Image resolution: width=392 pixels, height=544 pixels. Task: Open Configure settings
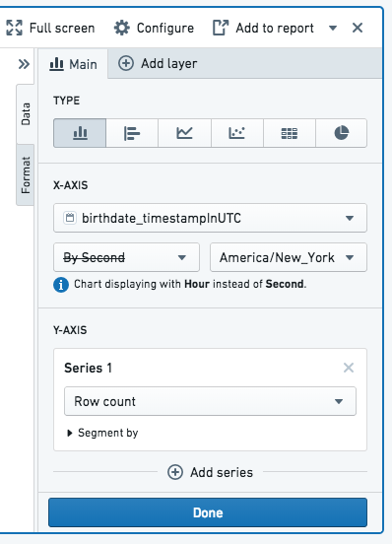[154, 29]
